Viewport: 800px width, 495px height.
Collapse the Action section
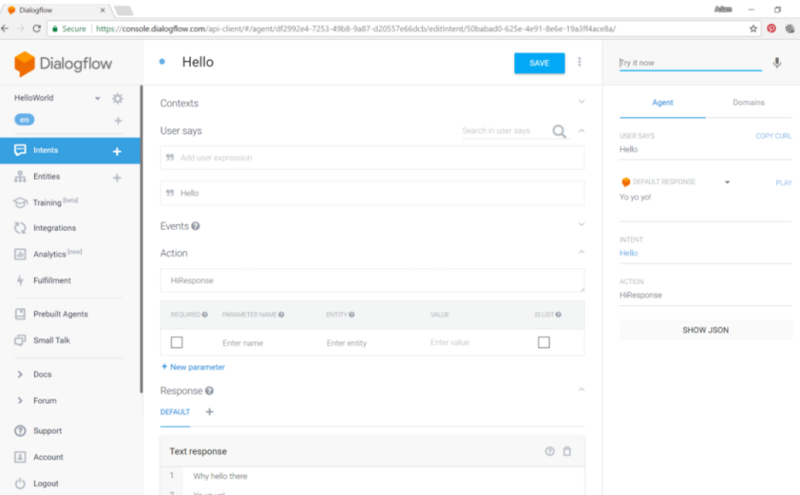(x=581, y=252)
